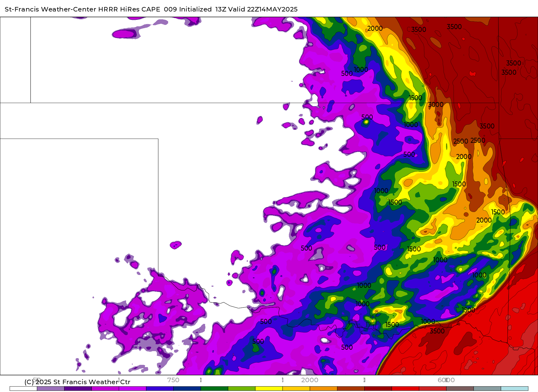Click the brownish-gray legend swatch

pos(460,389)
